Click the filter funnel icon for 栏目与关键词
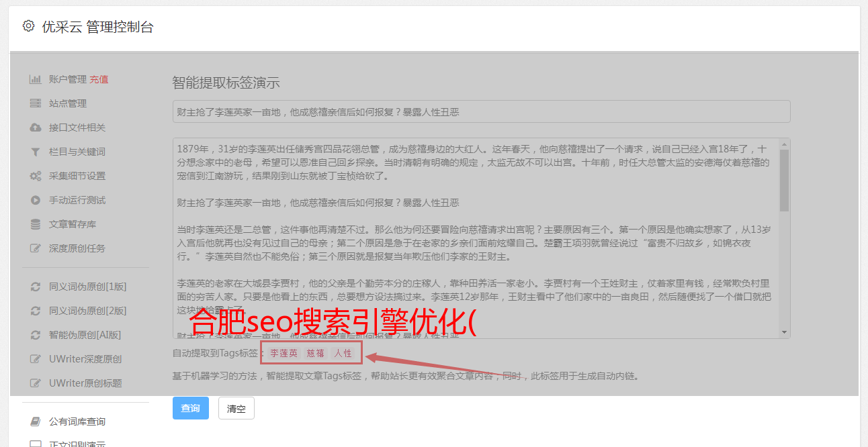 tap(36, 152)
